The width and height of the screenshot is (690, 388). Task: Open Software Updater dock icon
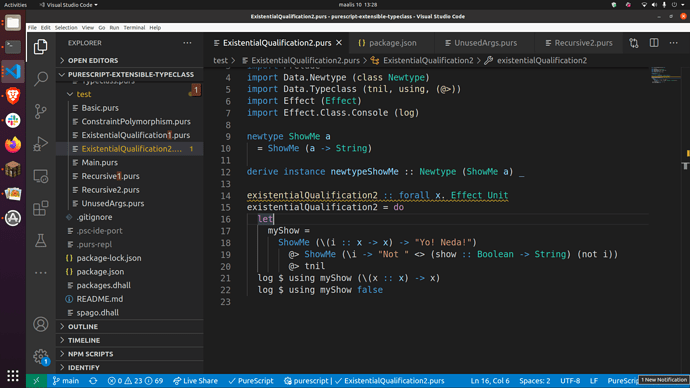[13, 218]
